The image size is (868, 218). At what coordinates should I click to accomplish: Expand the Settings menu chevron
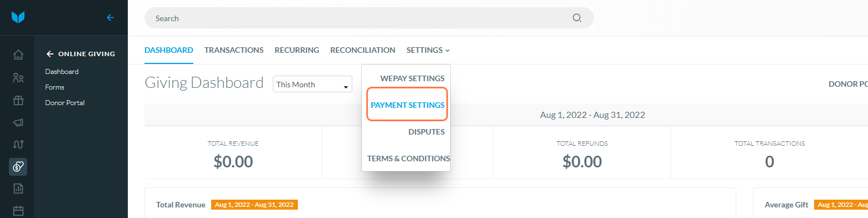pyautogui.click(x=447, y=51)
